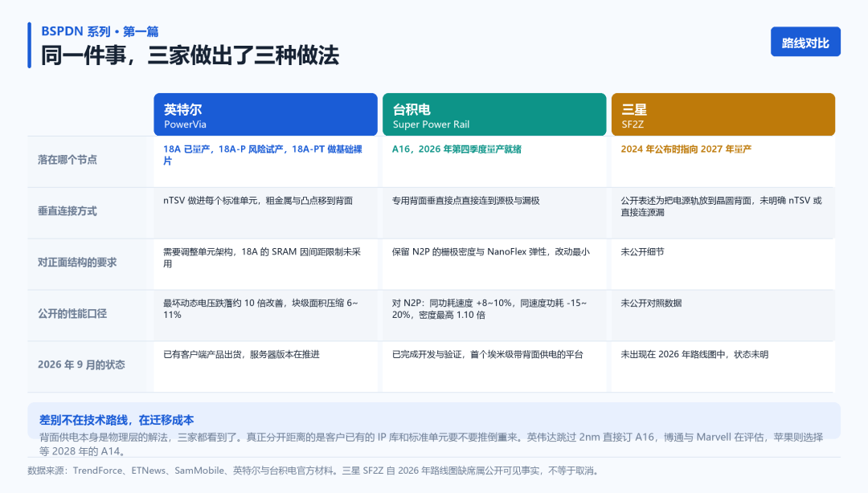Select the 台积电 Super Power Rail header
This screenshot has height=493, width=868.
[494, 115]
